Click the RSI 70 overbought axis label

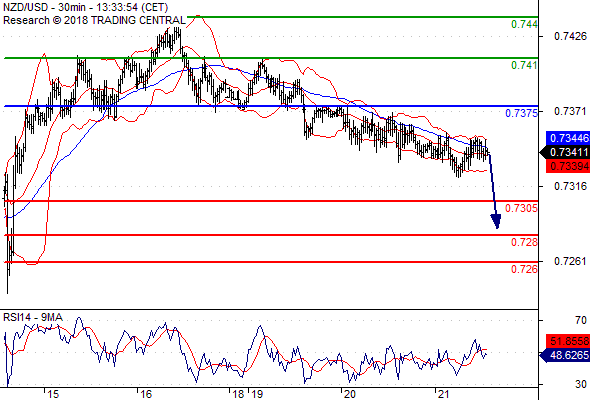[581, 320]
